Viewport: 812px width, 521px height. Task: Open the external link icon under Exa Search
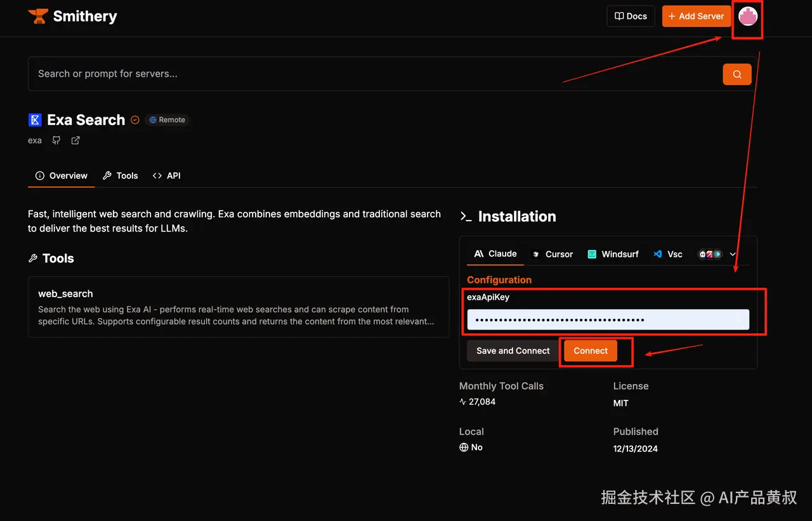[x=75, y=140]
